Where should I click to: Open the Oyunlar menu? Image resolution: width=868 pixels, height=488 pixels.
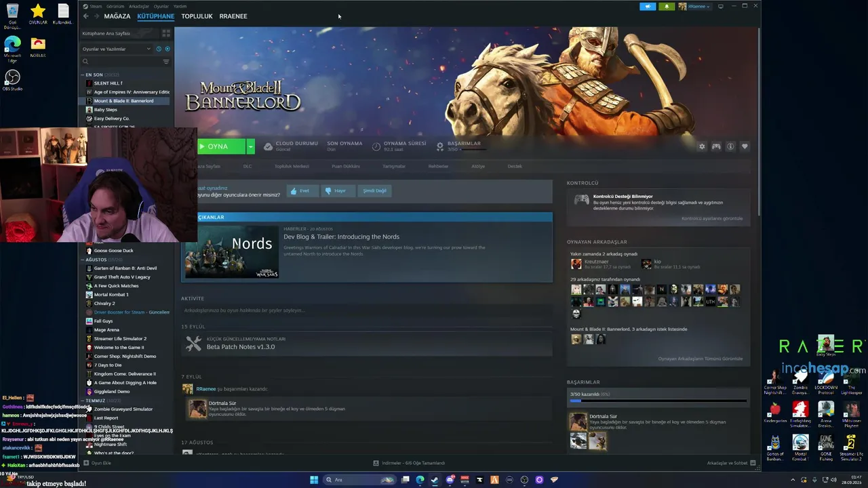161,6
